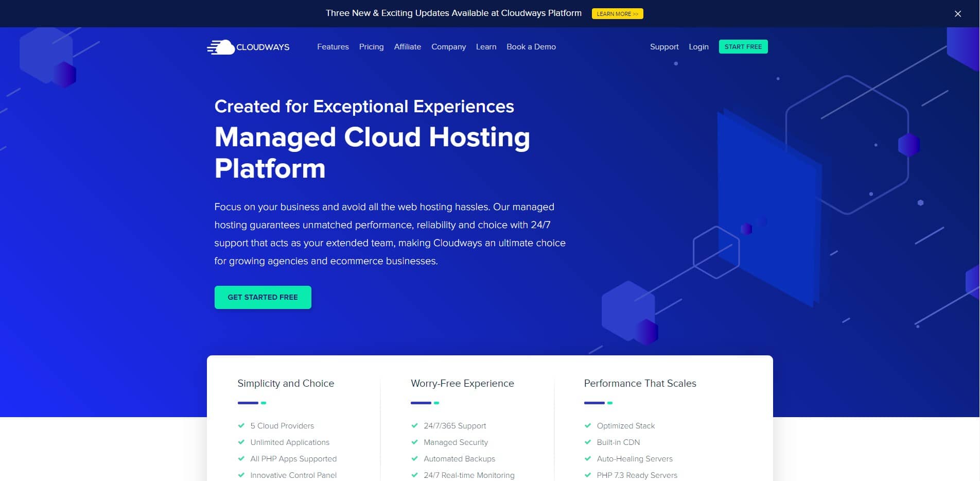Open the Pricing page
Image resolution: width=980 pixels, height=481 pixels.
point(371,47)
